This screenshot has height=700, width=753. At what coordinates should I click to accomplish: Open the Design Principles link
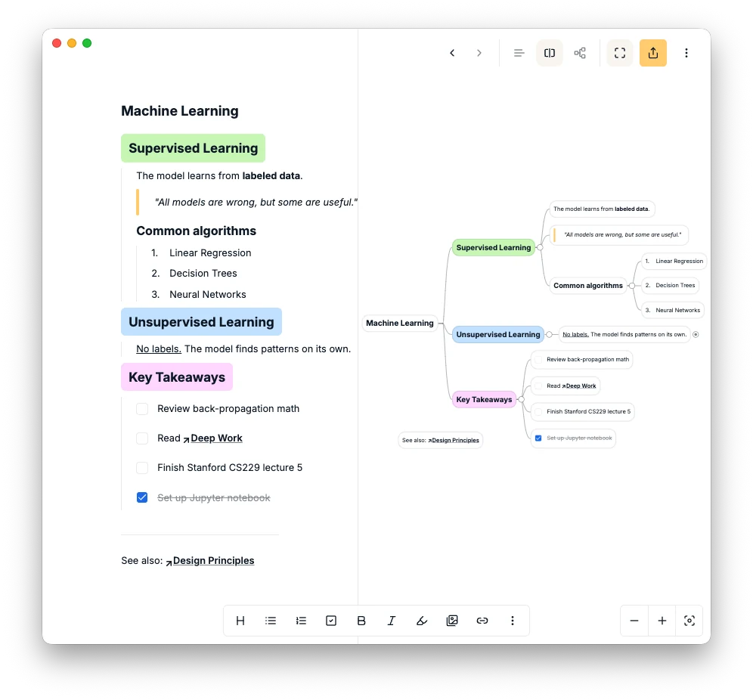[x=212, y=561]
